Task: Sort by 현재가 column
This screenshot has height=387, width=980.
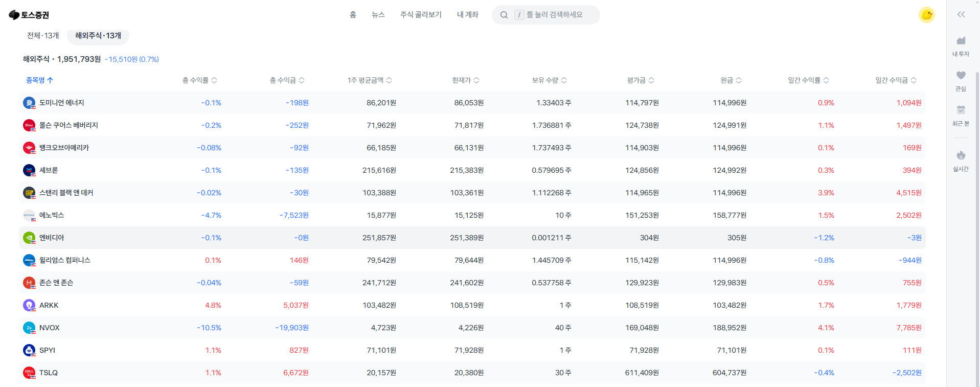Action: pos(465,80)
